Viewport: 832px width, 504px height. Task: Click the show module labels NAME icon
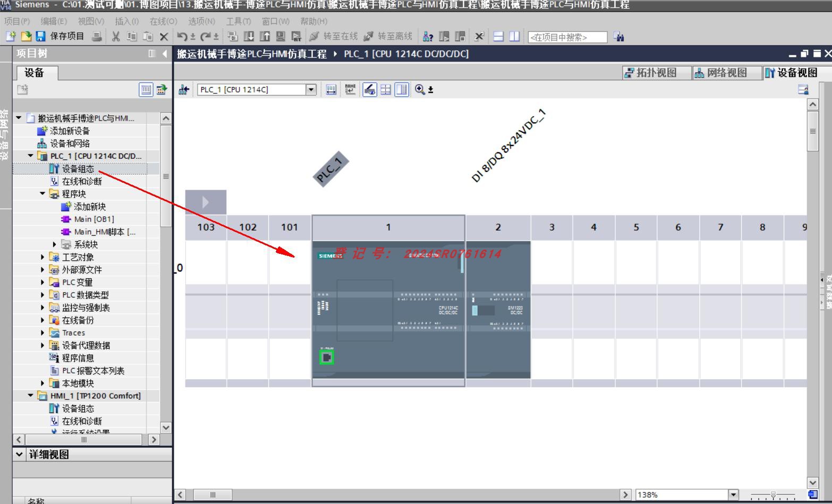pos(350,90)
